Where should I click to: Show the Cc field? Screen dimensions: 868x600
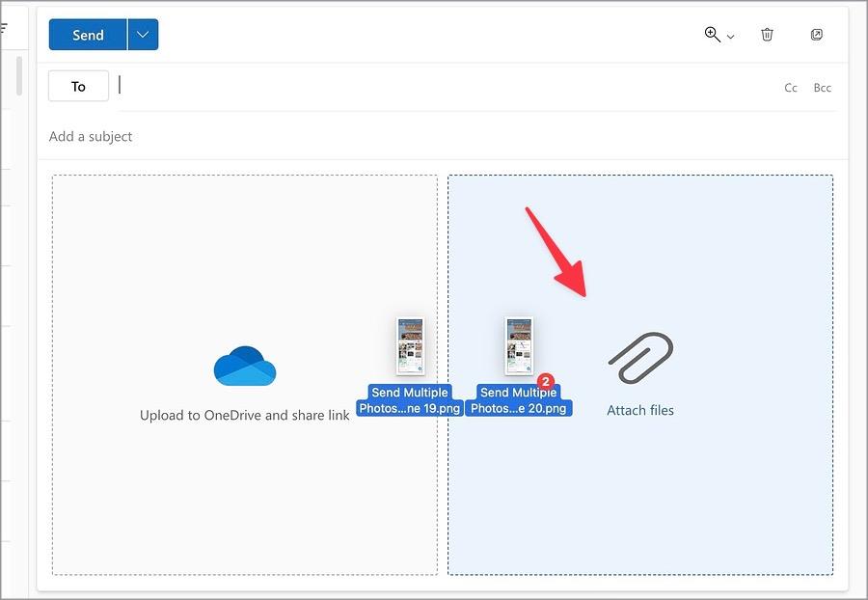(x=791, y=88)
